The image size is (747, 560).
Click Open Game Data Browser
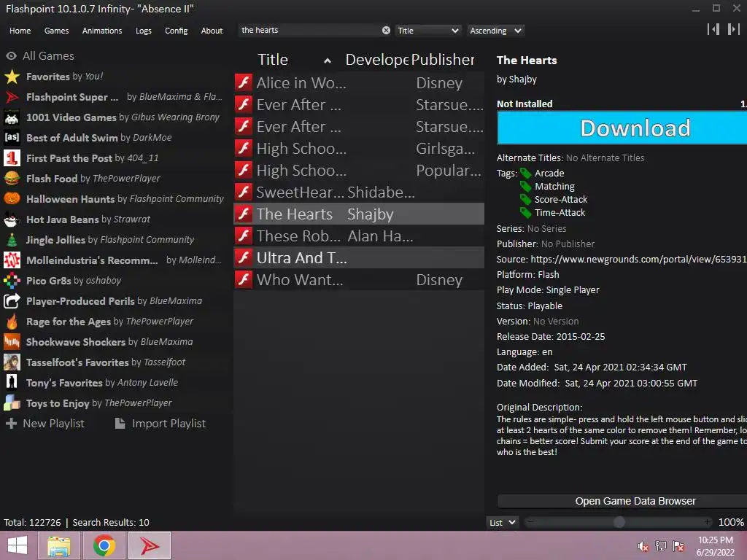(622, 501)
